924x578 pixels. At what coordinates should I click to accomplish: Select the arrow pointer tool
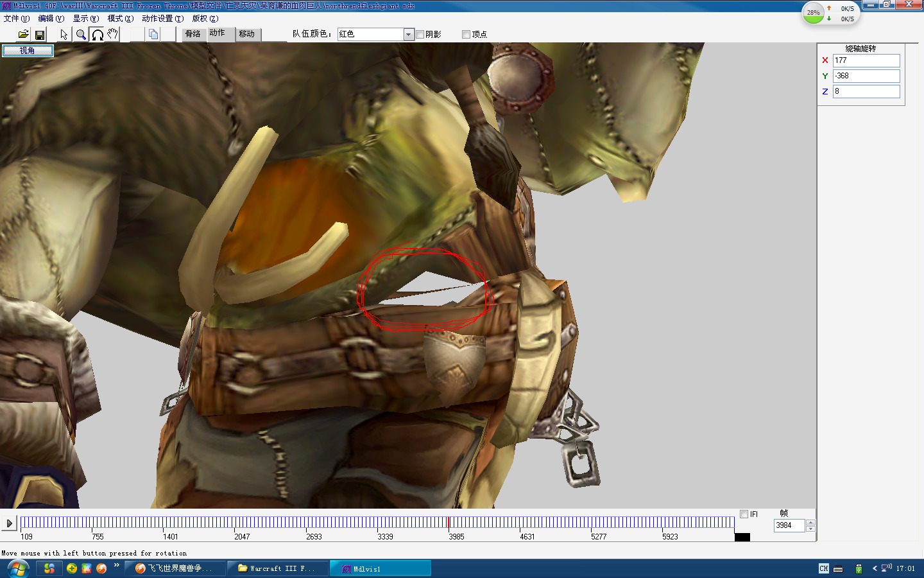(x=64, y=34)
